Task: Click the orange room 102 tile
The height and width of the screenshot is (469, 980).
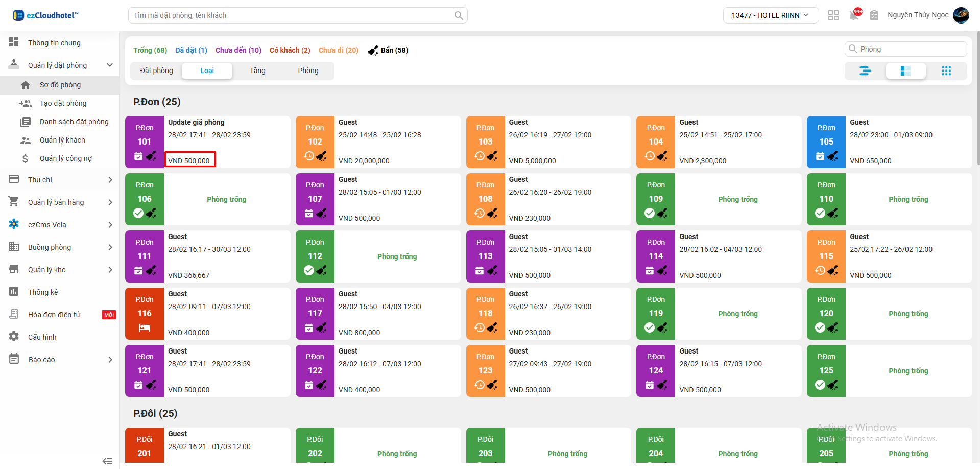Action: pyautogui.click(x=315, y=142)
